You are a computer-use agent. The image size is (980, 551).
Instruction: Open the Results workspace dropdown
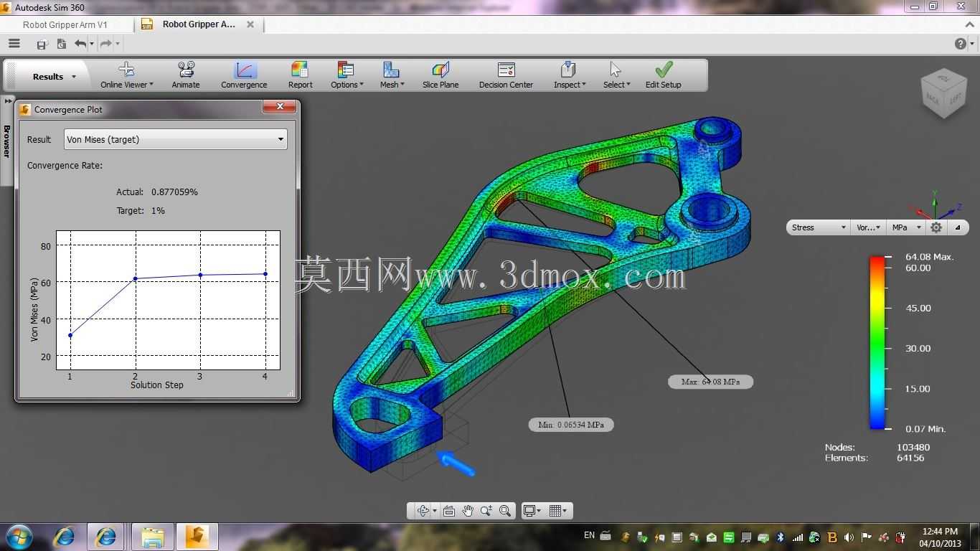tap(54, 77)
